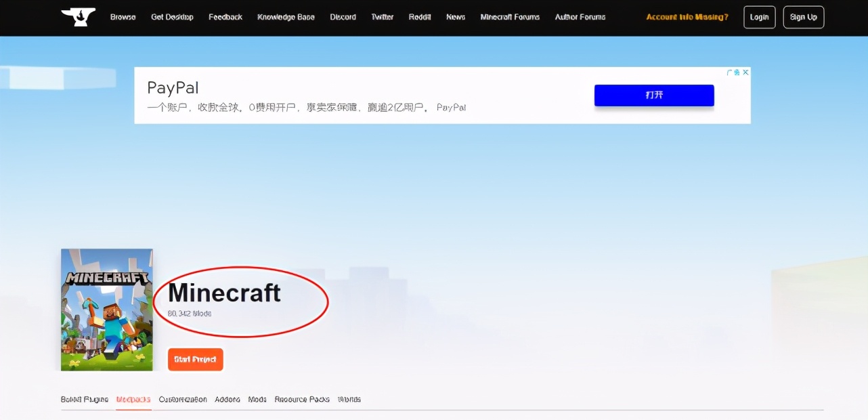Image resolution: width=868 pixels, height=420 pixels.
Task: Open Author Forums from the navbar
Action: [580, 17]
